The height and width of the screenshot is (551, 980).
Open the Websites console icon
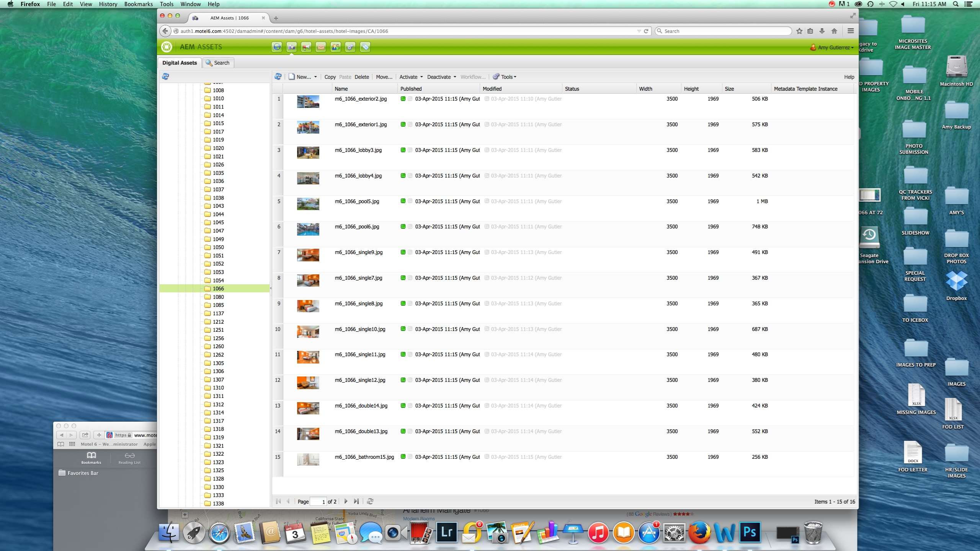[277, 47]
